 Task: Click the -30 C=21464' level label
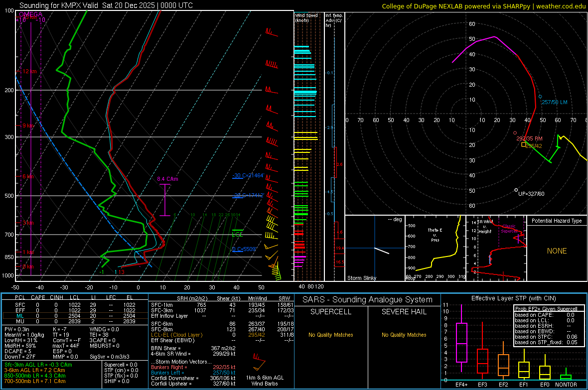point(248,175)
